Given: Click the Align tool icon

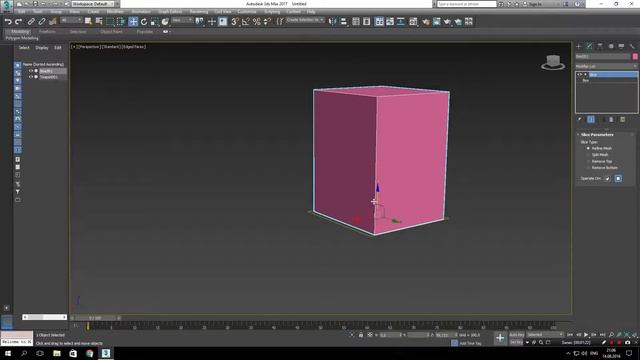Looking at the screenshot, I should (x=344, y=22).
